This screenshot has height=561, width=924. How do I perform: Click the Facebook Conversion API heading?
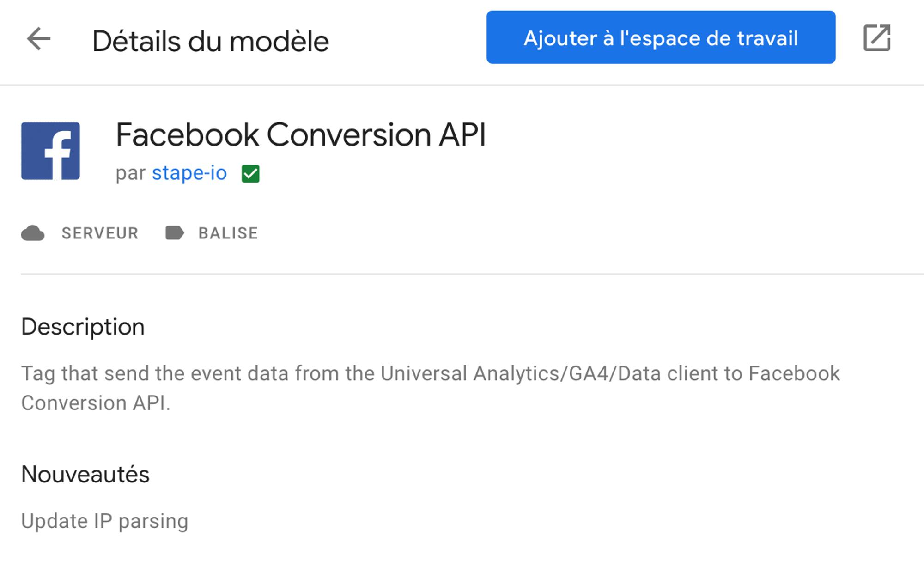click(x=301, y=135)
